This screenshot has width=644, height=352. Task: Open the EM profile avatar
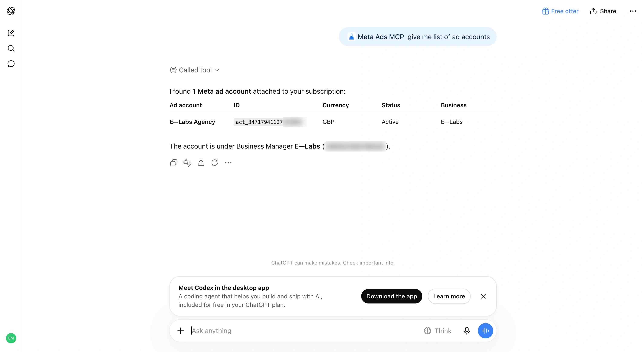point(11,338)
